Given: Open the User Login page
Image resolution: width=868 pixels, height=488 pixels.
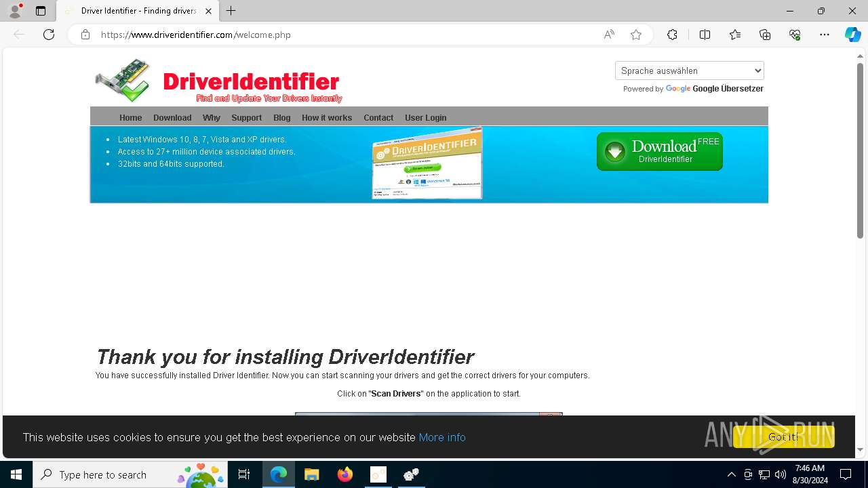Looking at the screenshot, I should pos(426,118).
